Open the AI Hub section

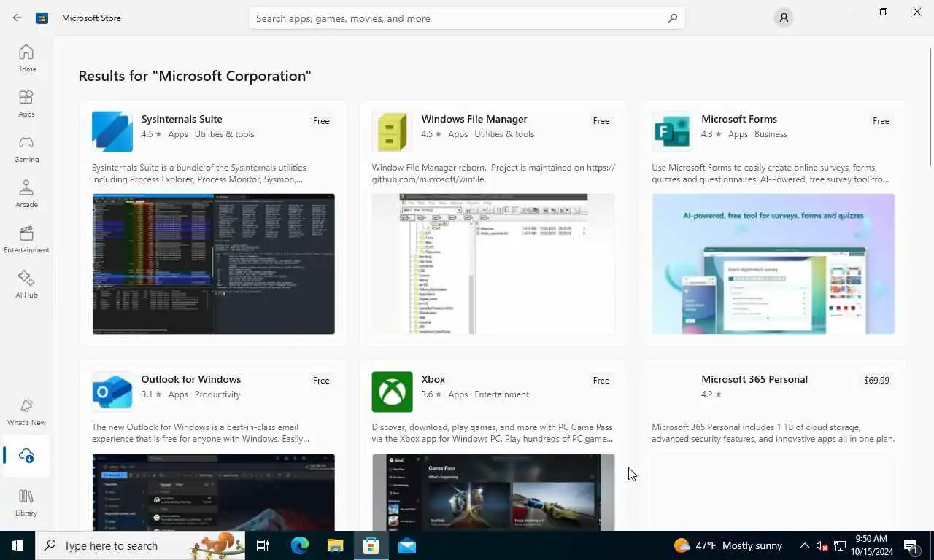(x=26, y=284)
